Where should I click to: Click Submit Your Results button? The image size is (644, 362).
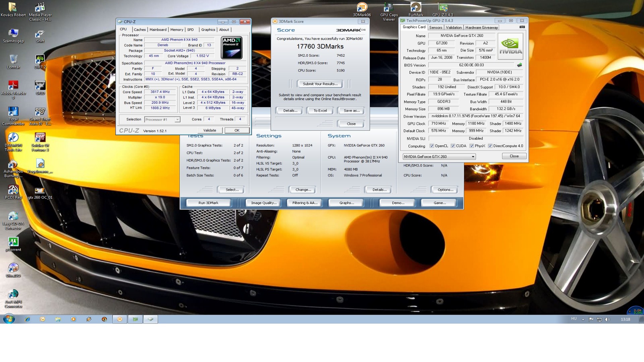point(320,84)
